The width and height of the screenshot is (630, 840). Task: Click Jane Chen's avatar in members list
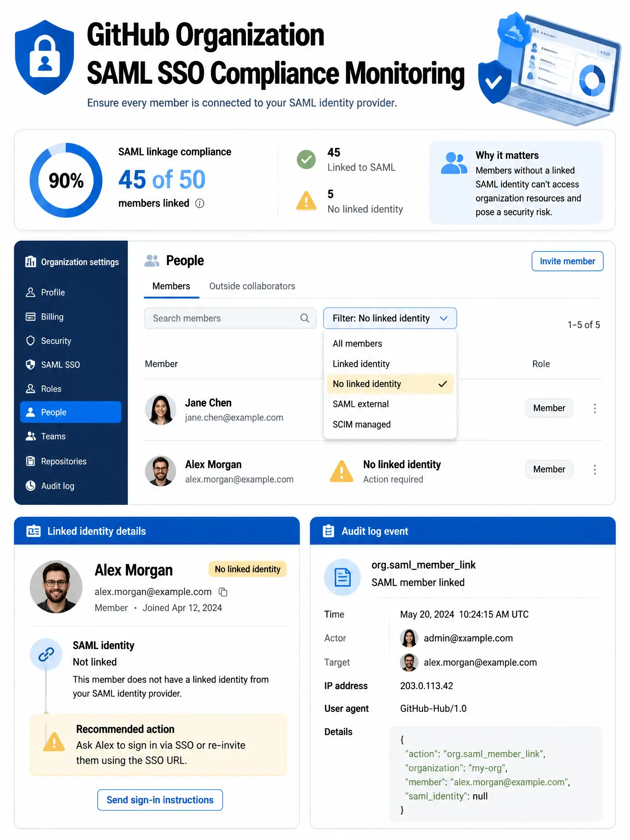[x=160, y=410]
